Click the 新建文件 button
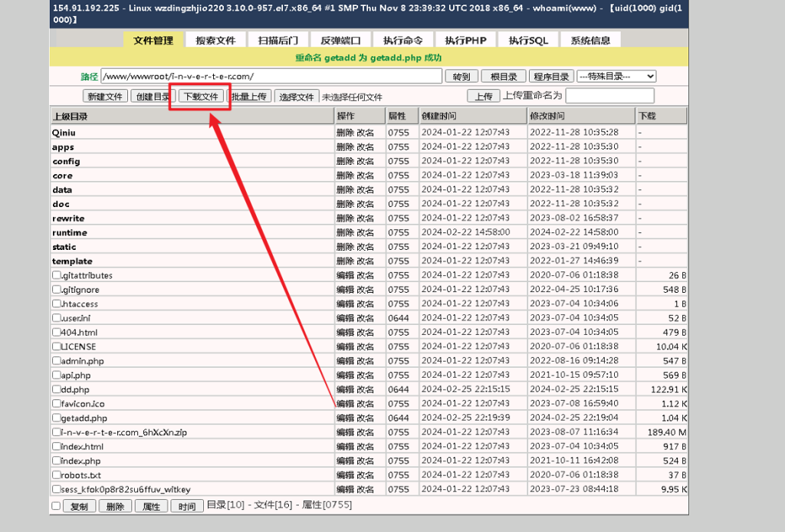Viewport: 785px width, 532px height. [x=105, y=97]
